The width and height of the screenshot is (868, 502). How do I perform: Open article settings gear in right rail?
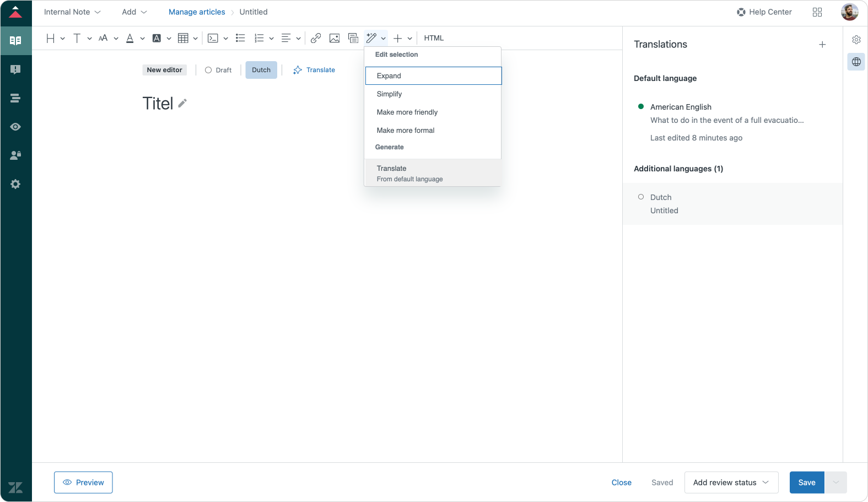point(856,40)
